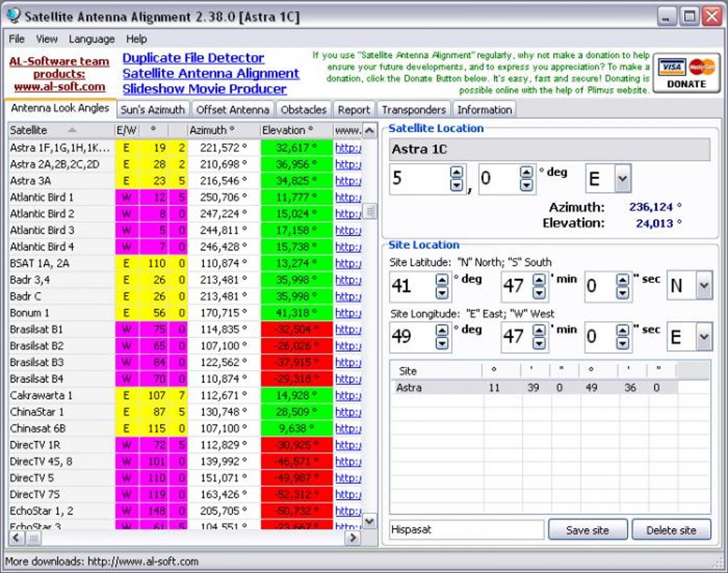Click the site name field containing Hispasat
The image size is (728, 573).
[467, 529]
